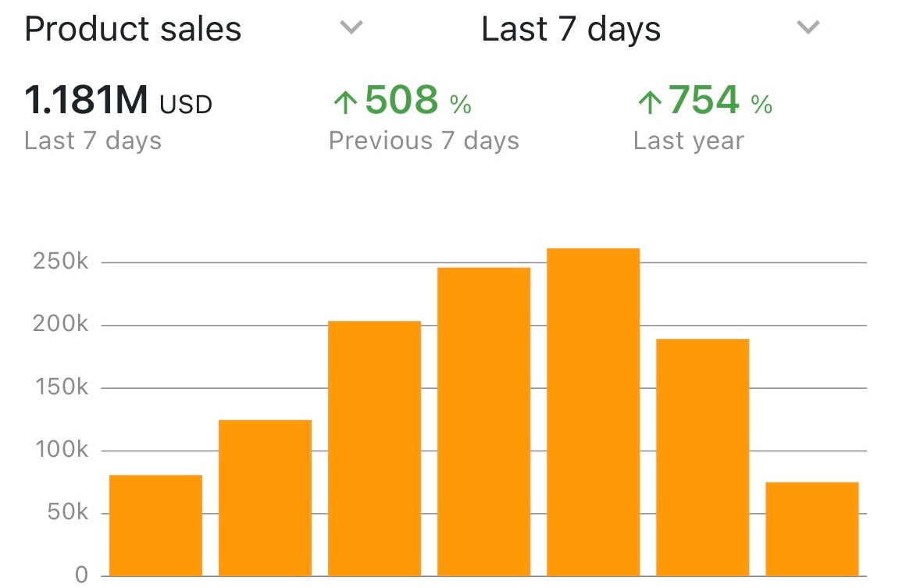Click the 250k y-axis label
The height and width of the screenshot is (588, 913).
click(x=61, y=262)
